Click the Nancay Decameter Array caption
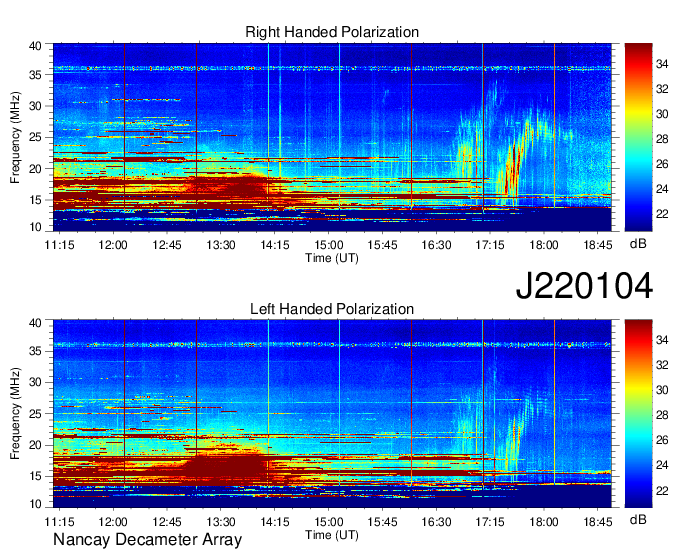Screen dimensions: 680x552 click(147, 539)
